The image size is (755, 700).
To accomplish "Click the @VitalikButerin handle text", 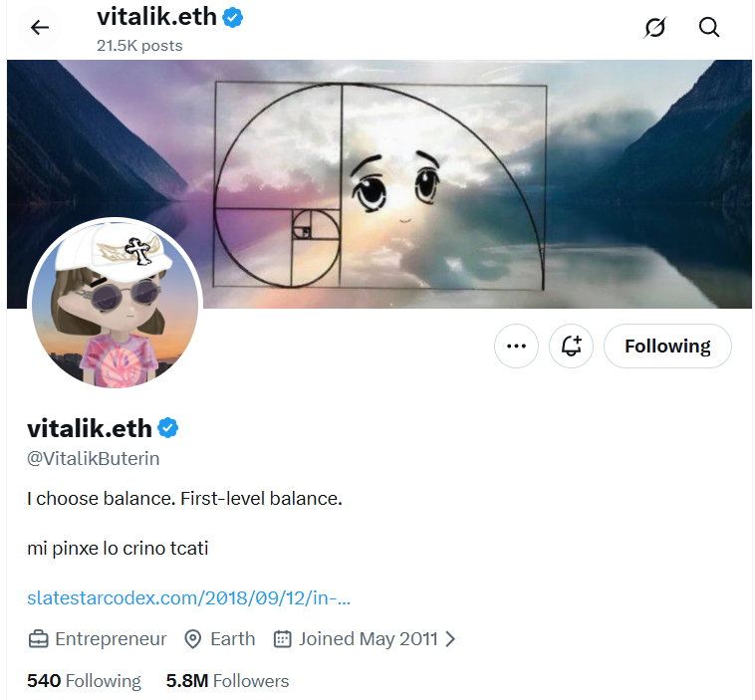I will point(93,459).
